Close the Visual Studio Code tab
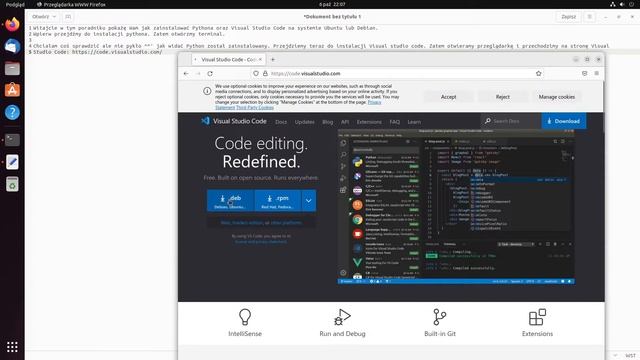This screenshot has width=640, height=360. pos(260,60)
